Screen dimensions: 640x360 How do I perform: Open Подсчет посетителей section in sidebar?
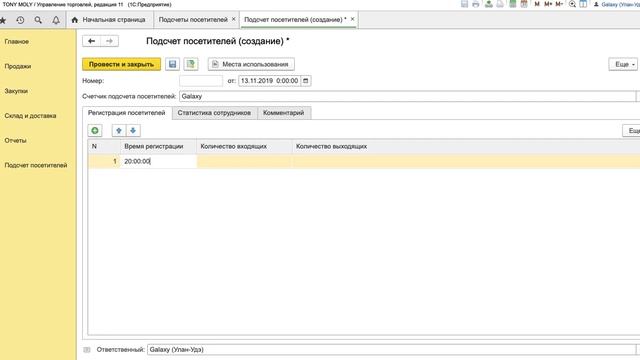(36, 165)
